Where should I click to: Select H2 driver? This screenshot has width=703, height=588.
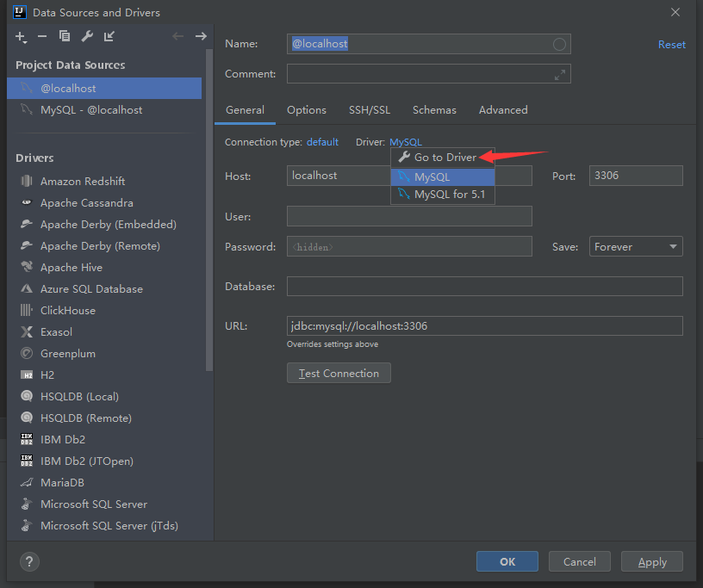coord(104,374)
